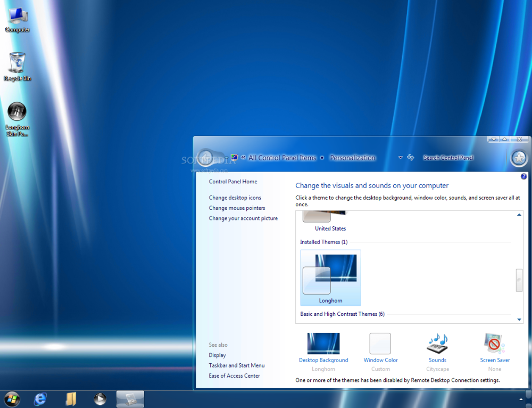Image resolution: width=532 pixels, height=408 pixels.
Task: Open Windows Media Player from the taskbar
Action: pos(100,398)
